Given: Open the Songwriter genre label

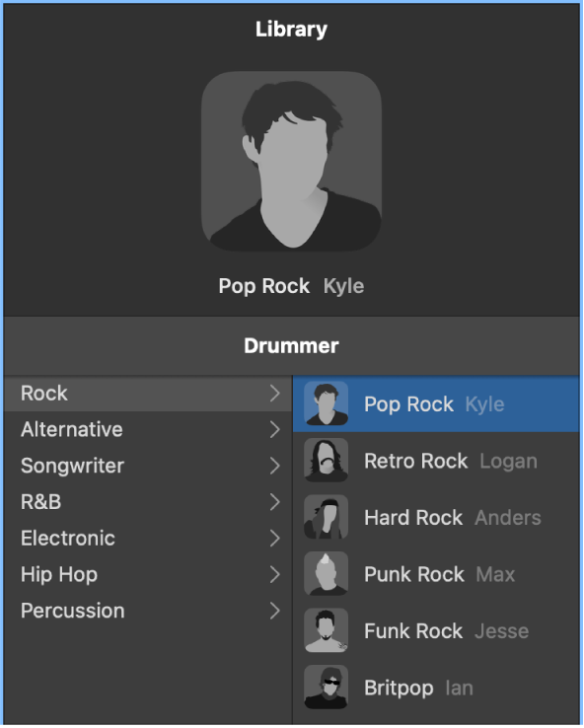Looking at the screenshot, I should (72, 466).
